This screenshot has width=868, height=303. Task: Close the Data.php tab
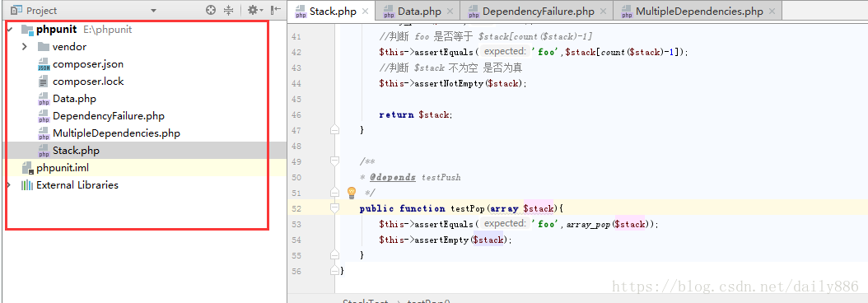coord(450,11)
